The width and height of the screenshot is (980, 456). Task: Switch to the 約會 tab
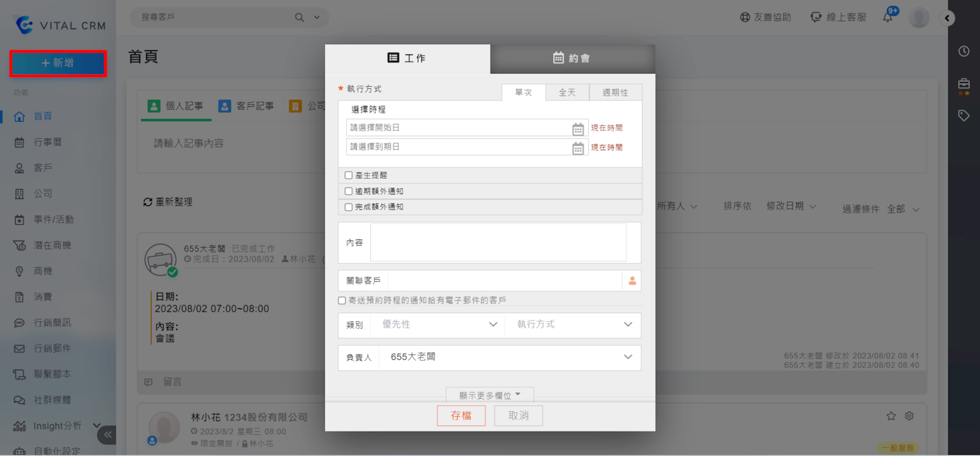(572, 58)
